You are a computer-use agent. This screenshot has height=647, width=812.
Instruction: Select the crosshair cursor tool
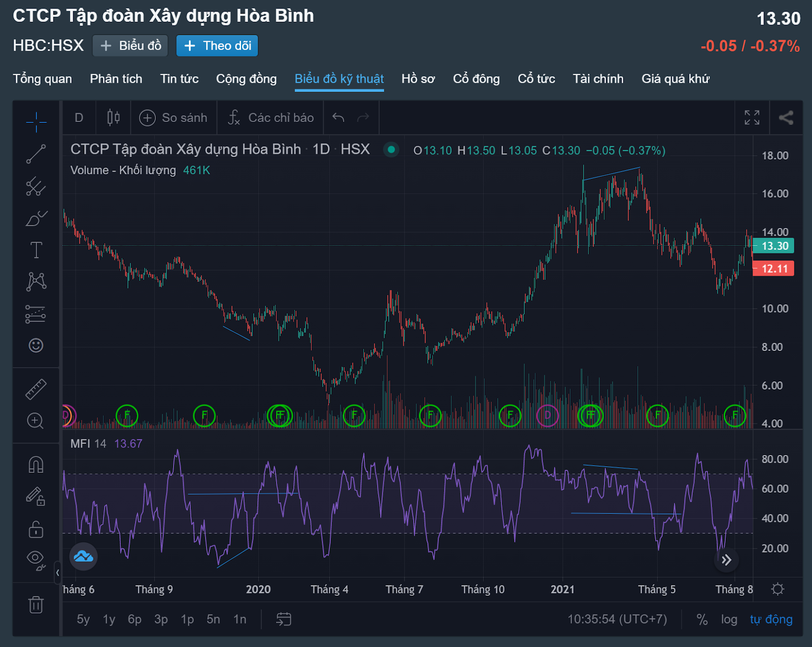[36, 122]
